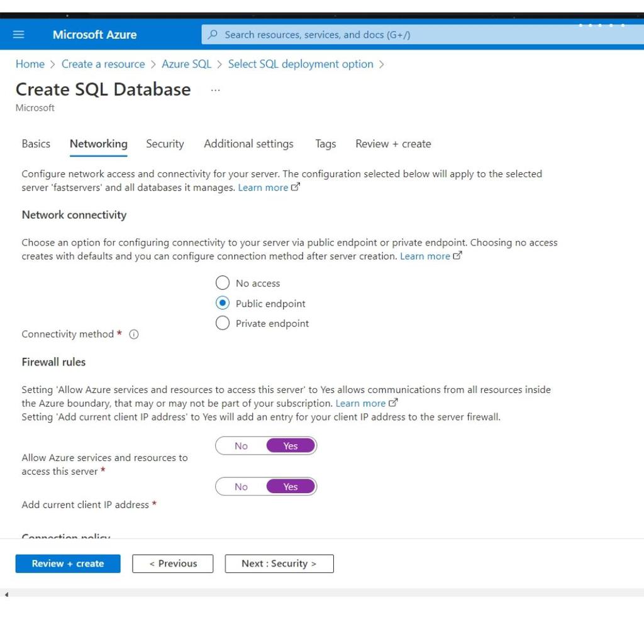The height and width of the screenshot is (644, 644).
Task: Set Allow Azure services toggle to Yes
Action: pyautogui.click(x=291, y=446)
